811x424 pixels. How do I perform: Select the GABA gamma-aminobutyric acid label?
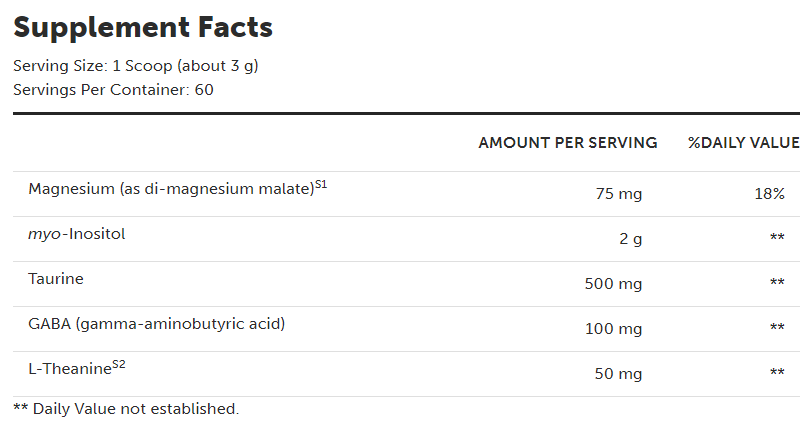[157, 324]
